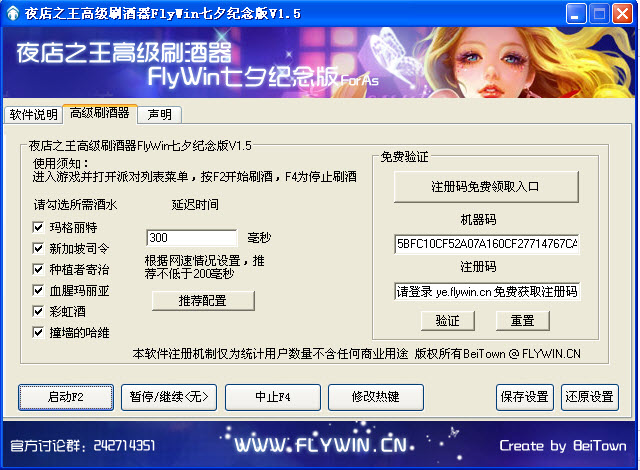Open the 声明 tab

tap(159, 115)
